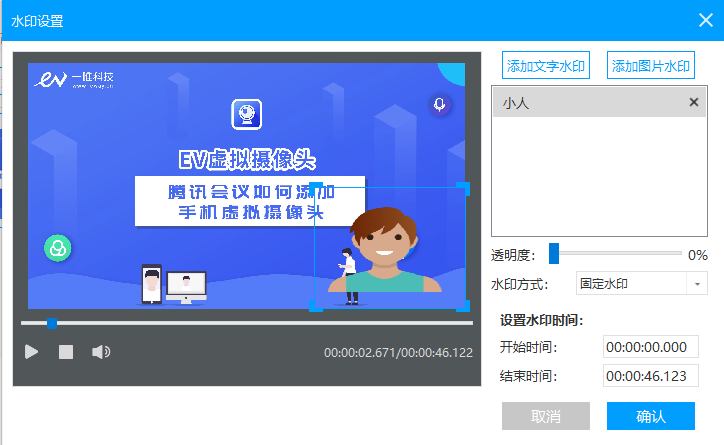Click the webcam icon in video preview
This screenshot has height=445, width=724.
click(247, 114)
